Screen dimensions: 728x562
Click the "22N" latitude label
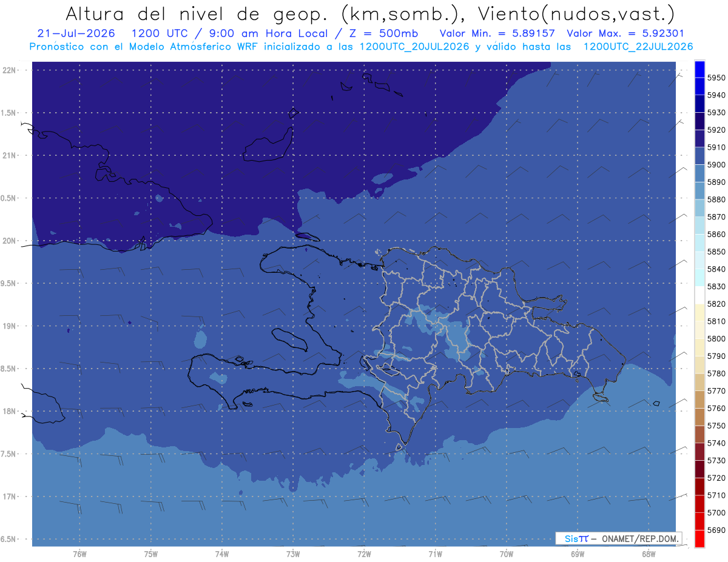click(x=10, y=70)
